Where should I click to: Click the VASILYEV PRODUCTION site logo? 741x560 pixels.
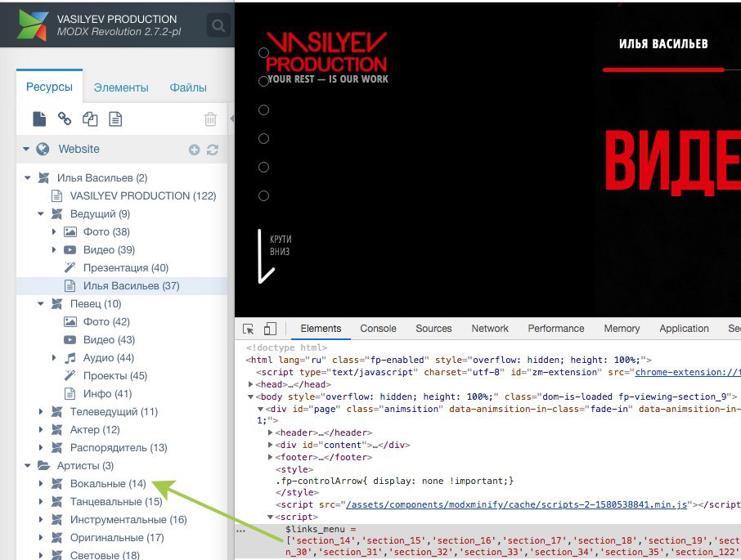pyautogui.click(x=326, y=57)
